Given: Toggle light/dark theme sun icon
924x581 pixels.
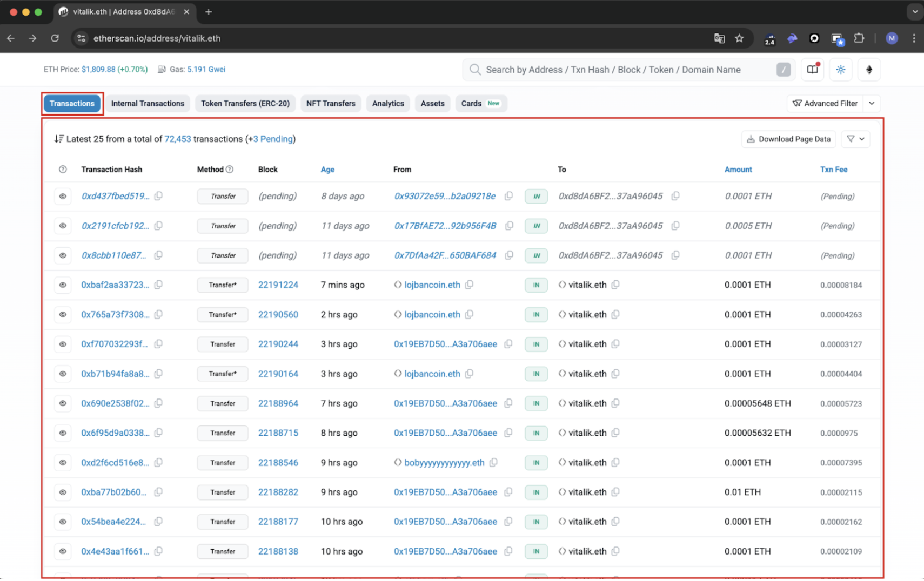Looking at the screenshot, I should tap(841, 70).
